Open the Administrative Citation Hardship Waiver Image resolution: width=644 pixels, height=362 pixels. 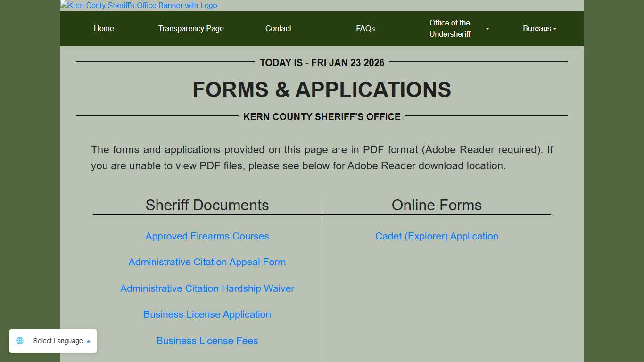207,288
